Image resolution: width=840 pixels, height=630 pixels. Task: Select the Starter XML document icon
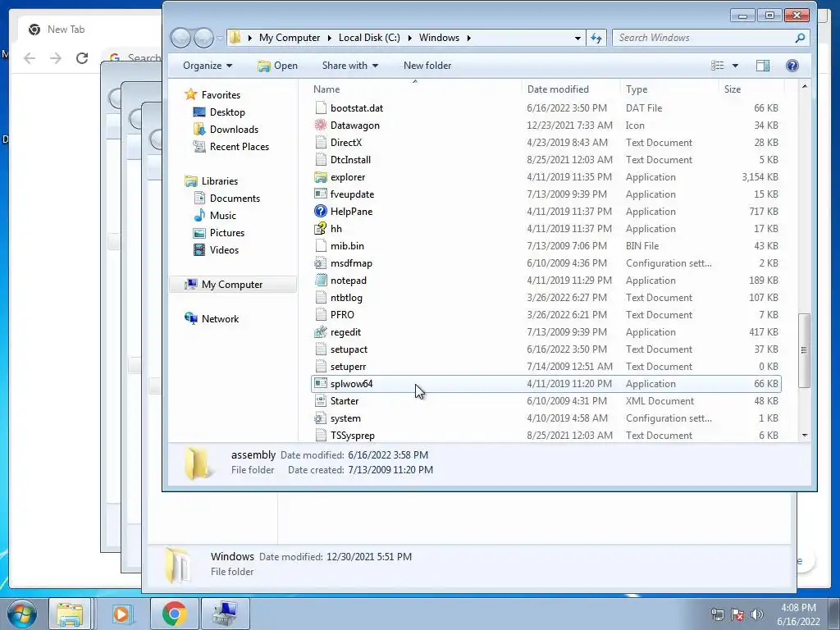(321, 400)
